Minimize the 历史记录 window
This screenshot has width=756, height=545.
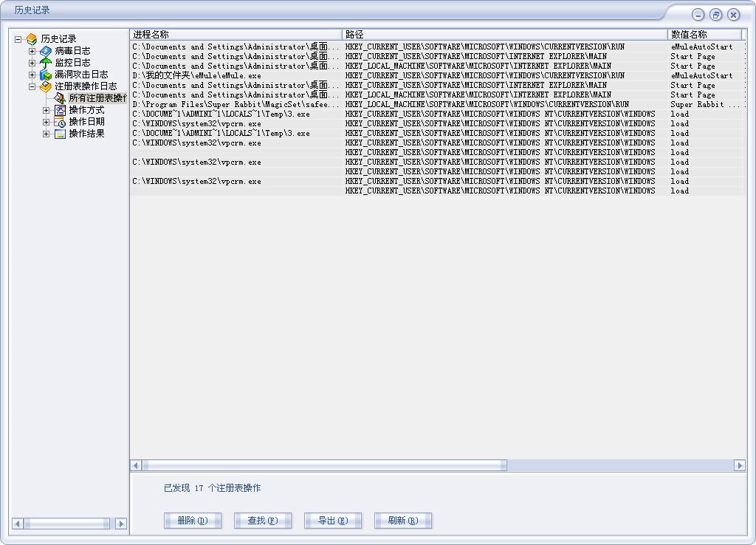coord(698,15)
